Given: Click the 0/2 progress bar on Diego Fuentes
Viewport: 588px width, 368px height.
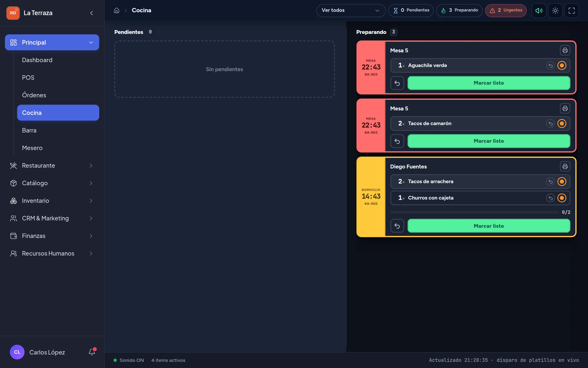Looking at the screenshot, I should pos(474,212).
